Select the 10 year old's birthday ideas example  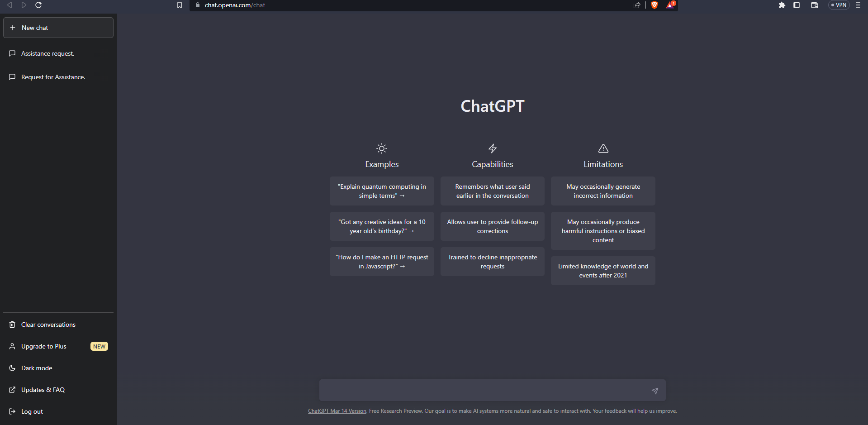[382, 226]
